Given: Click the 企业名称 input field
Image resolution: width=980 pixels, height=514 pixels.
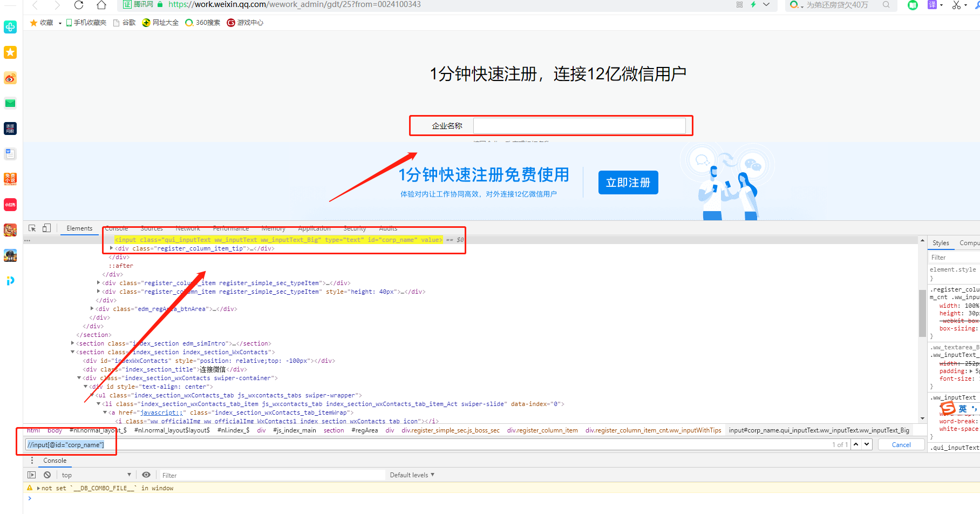Looking at the screenshot, I should click(x=580, y=125).
